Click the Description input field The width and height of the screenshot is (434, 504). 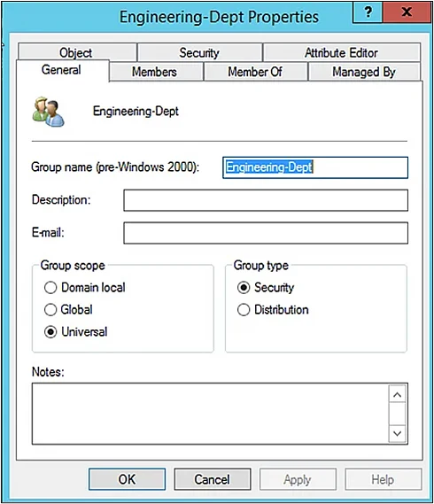(x=266, y=200)
